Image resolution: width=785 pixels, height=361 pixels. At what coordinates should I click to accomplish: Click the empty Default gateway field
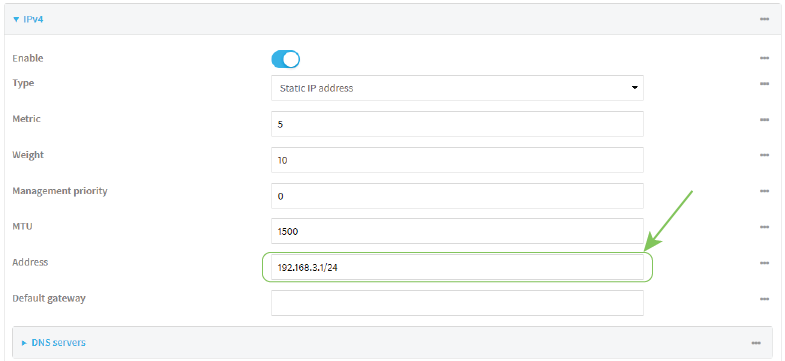point(457,303)
